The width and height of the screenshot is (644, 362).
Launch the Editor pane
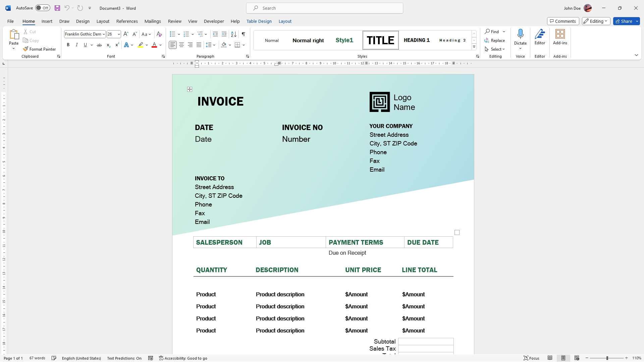(x=540, y=37)
